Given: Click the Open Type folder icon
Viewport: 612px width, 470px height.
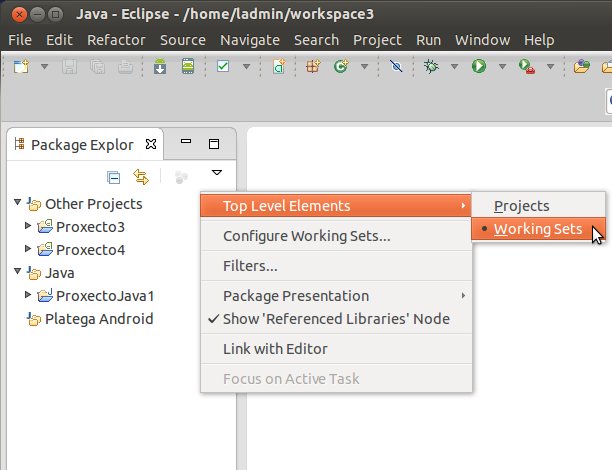Looking at the screenshot, I should point(582,66).
